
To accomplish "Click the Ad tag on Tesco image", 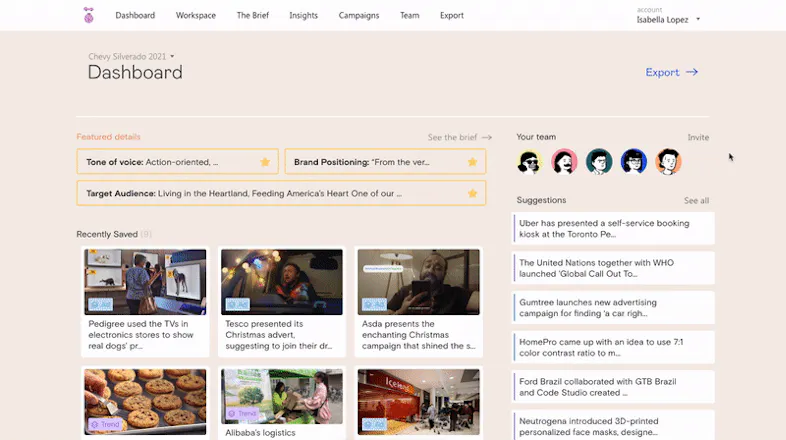I will 237,304.
